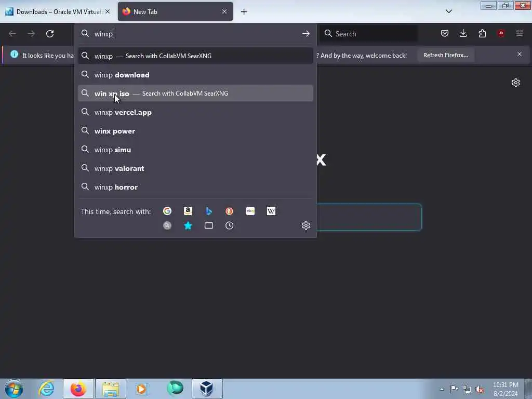This screenshot has width=532, height=399.
Task: Open a new tab with plus
Action: click(244, 12)
